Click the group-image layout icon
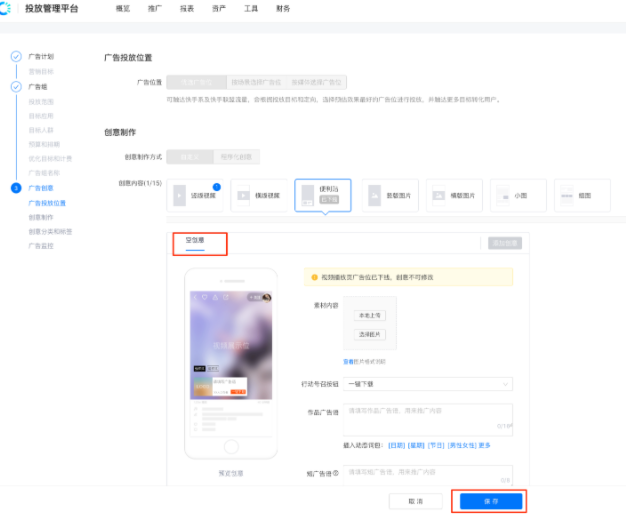 (567, 196)
